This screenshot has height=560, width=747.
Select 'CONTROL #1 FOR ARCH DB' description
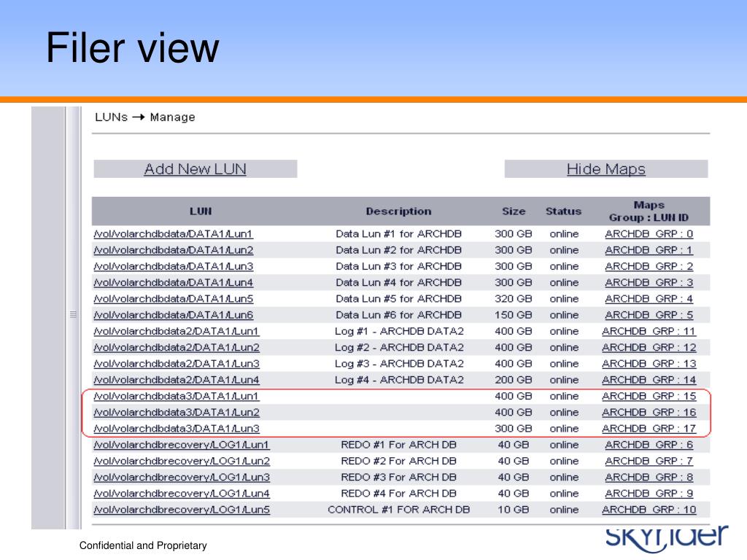tap(399, 509)
